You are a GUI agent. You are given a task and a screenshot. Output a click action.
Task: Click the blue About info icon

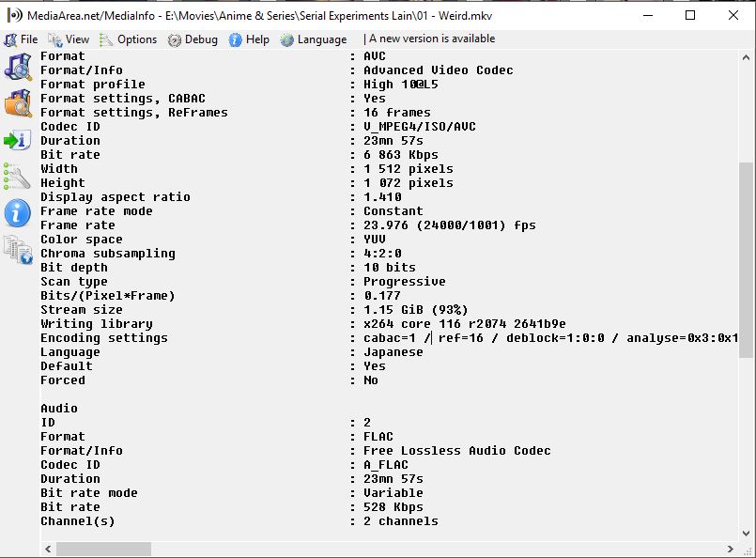click(17, 212)
